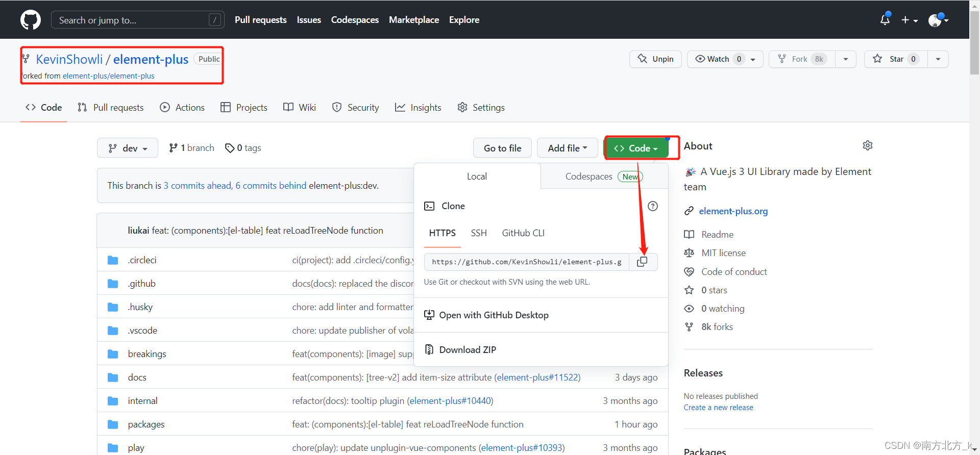Open the .github folder
The height and width of the screenshot is (455, 980).
[142, 284]
